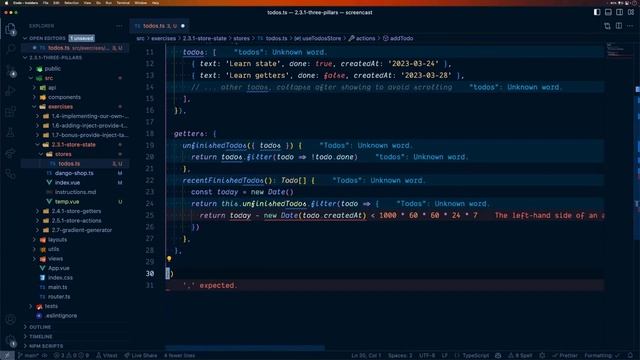Split the editor to the right
This screenshot has width=640, height=360.
(619, 26)
